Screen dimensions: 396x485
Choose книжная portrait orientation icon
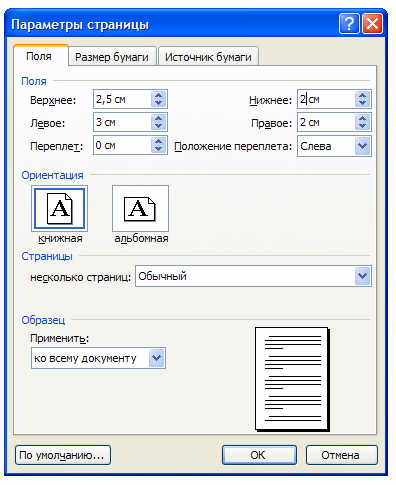click(x=60, y=209)
